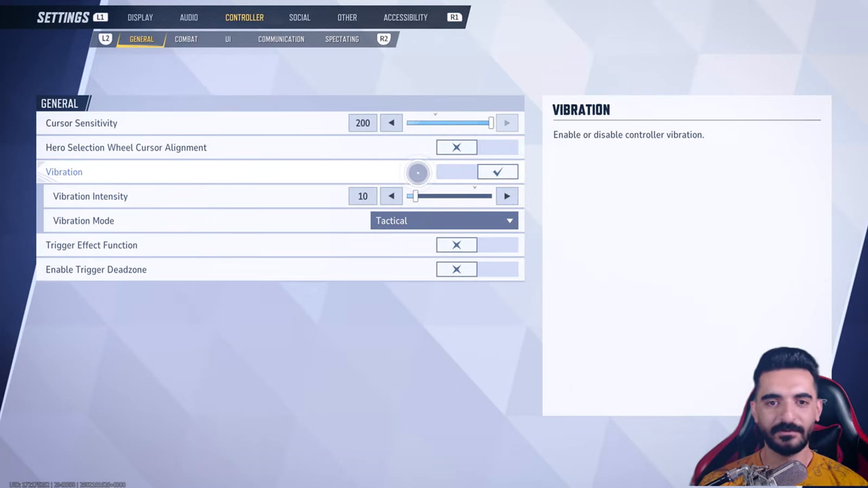Select the General sub-tab

(x=142, y=39)
